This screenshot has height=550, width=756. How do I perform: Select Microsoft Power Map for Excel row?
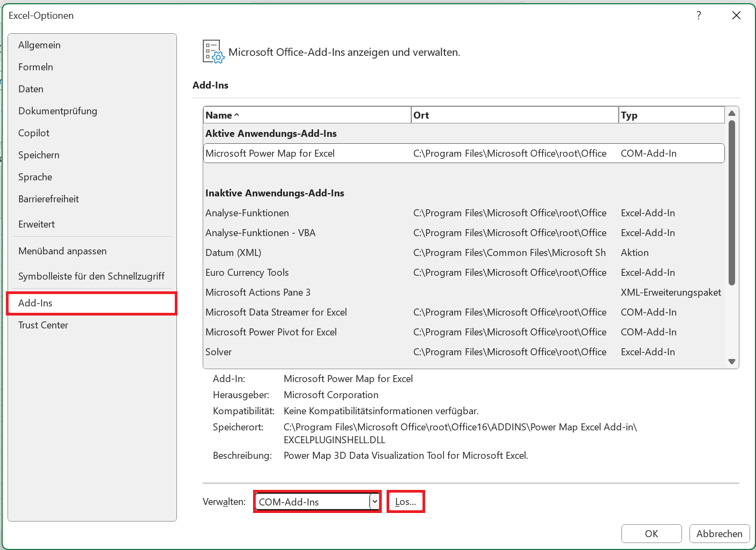464,153
